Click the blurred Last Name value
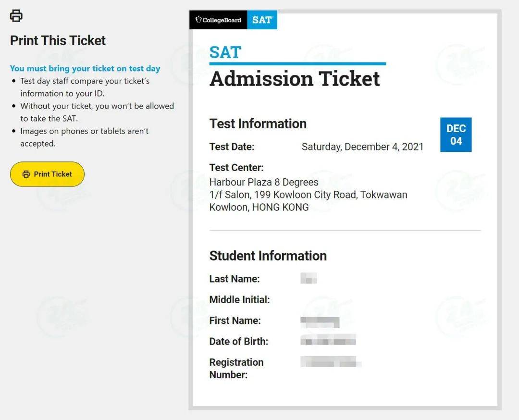The image size is (519, 420). (x=309, y=278)
